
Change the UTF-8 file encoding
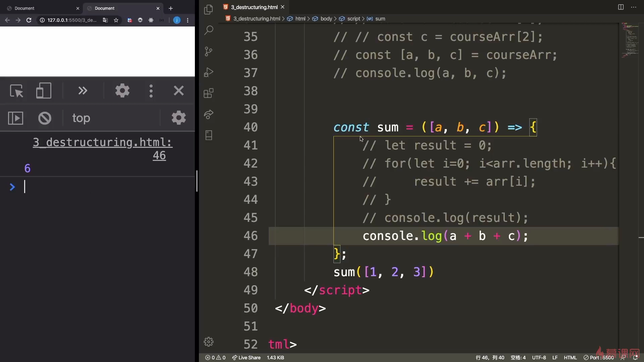pos(539,358)
